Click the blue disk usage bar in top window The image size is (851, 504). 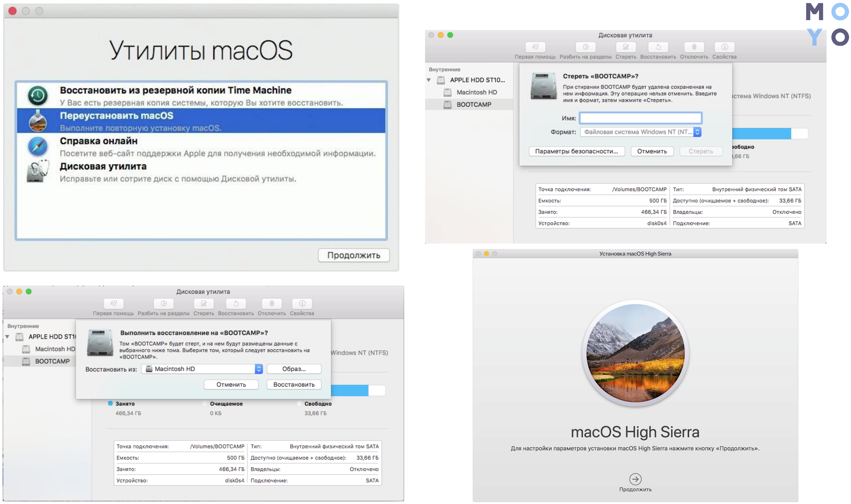click(761, 133)
